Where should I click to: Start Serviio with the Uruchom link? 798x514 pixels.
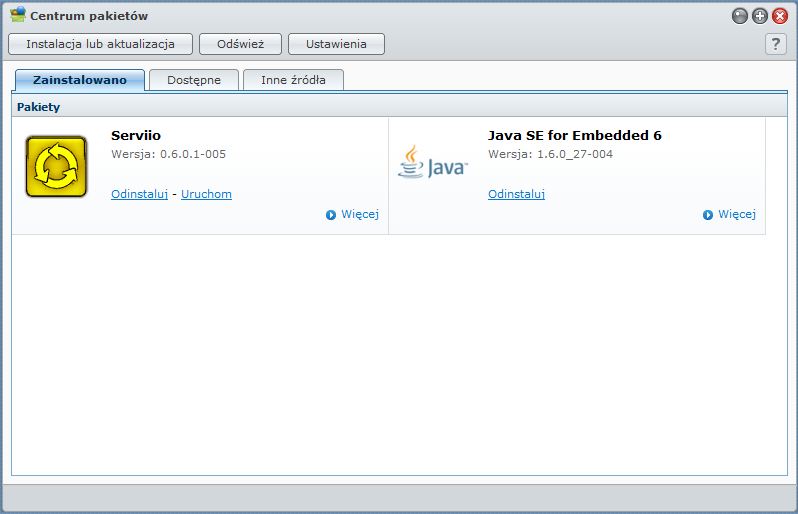(x=206, y=194)
